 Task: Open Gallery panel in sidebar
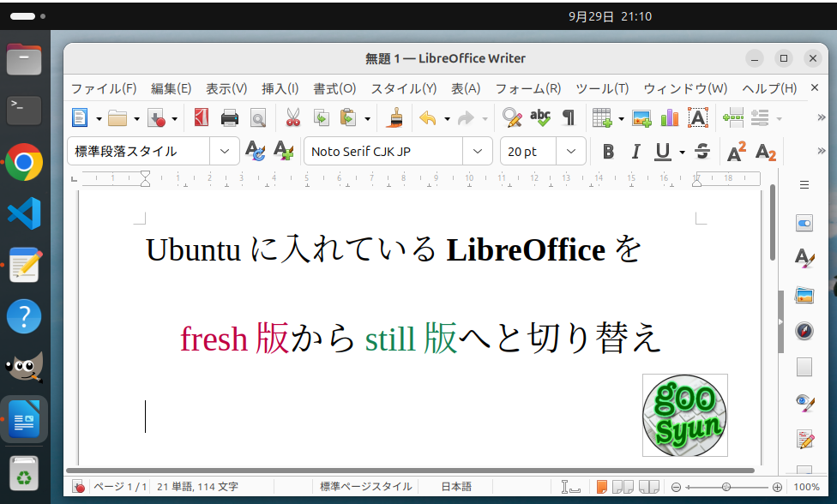(x=804, y=295)
